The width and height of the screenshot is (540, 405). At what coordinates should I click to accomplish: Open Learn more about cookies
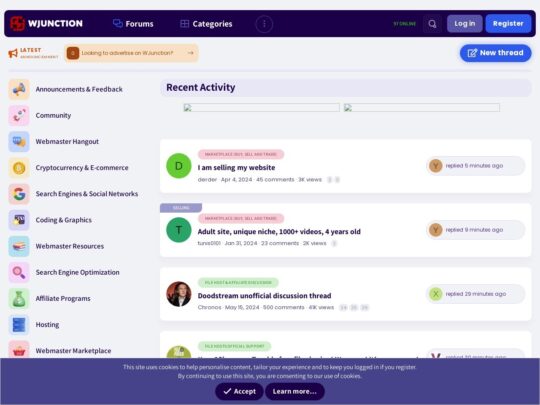coord(294,392)
